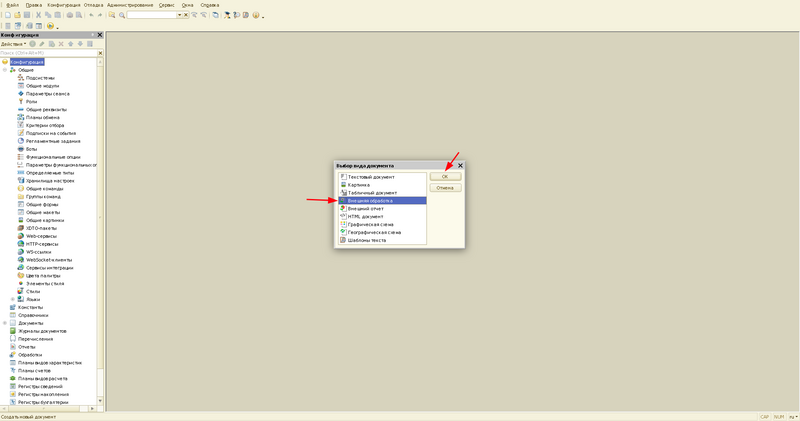Viewport: 800px width, 421px height.
Task: Select Общие модули in the tree
Action: 42,86
